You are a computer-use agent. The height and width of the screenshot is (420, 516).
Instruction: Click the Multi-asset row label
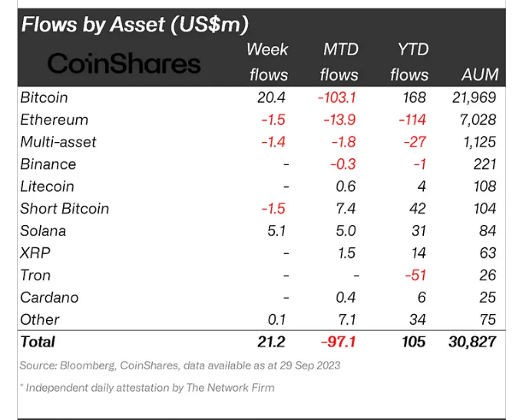[x=59, y=142]
